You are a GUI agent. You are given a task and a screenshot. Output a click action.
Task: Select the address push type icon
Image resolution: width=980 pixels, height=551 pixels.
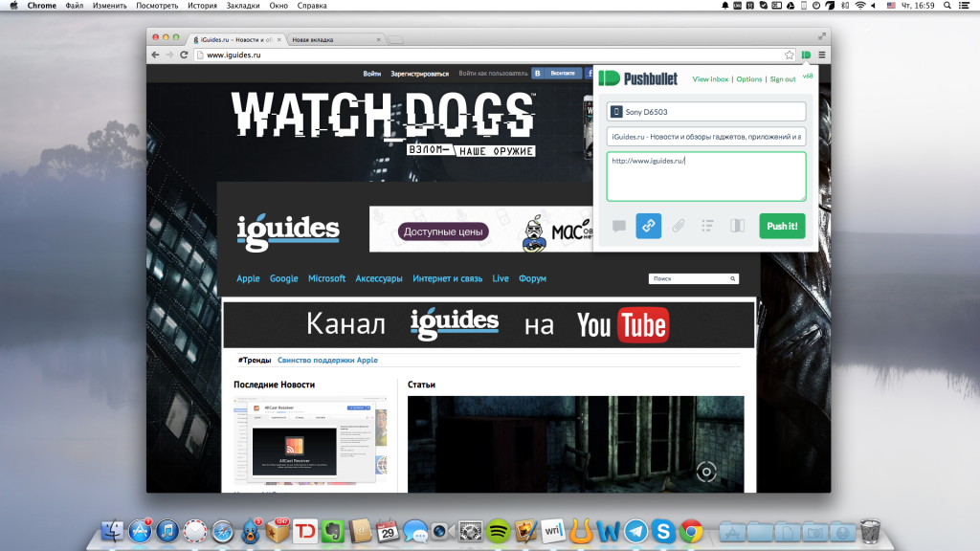pyautogui.click(x=738, y=226)
